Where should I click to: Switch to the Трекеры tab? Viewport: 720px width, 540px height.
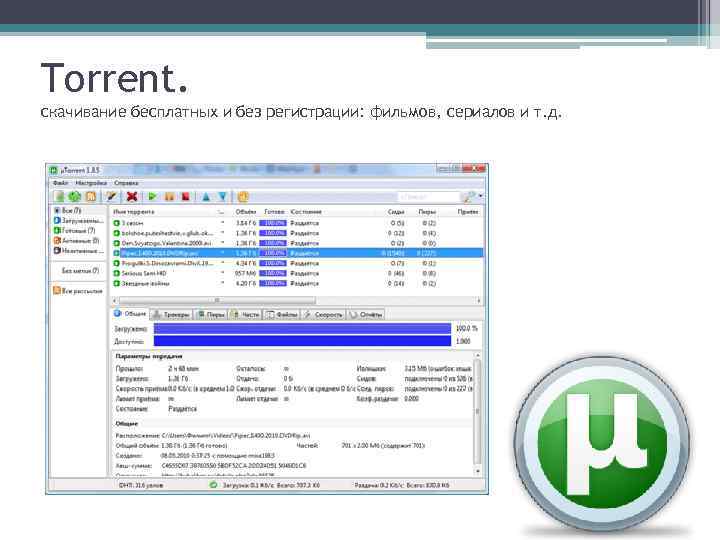(x=172, y=315)
